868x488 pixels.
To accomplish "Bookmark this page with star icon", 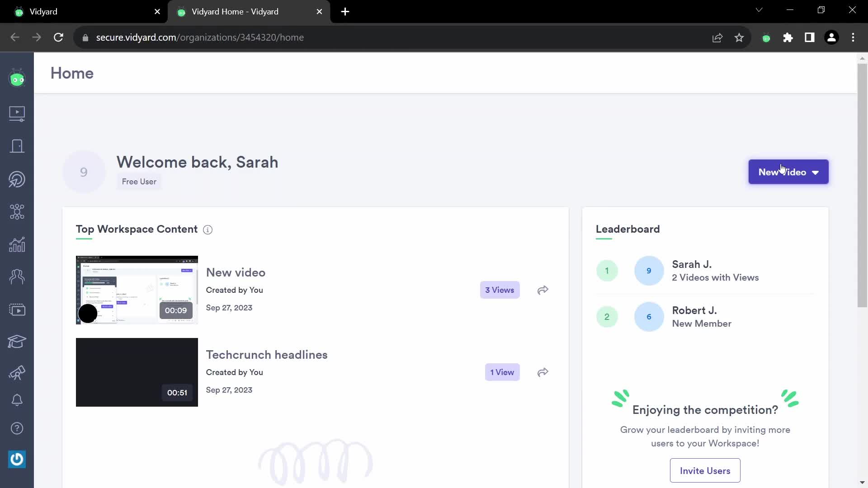I will 739,38.
